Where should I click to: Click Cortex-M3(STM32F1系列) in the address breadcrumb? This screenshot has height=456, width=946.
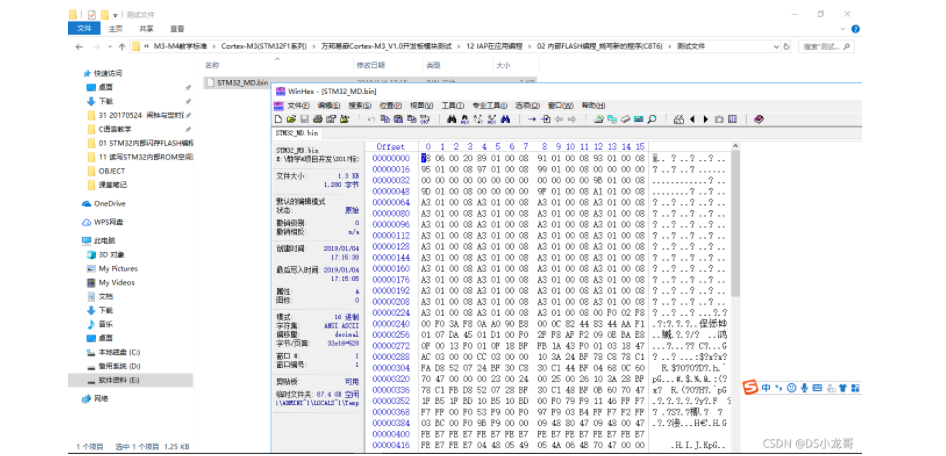(x=264, y=46)
